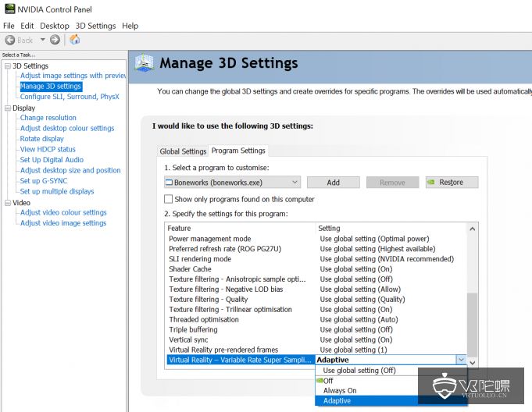Select Texture filtering - Trilinear optimisation row
Viewport: 532px width, 412px height.
pos(316,309)
